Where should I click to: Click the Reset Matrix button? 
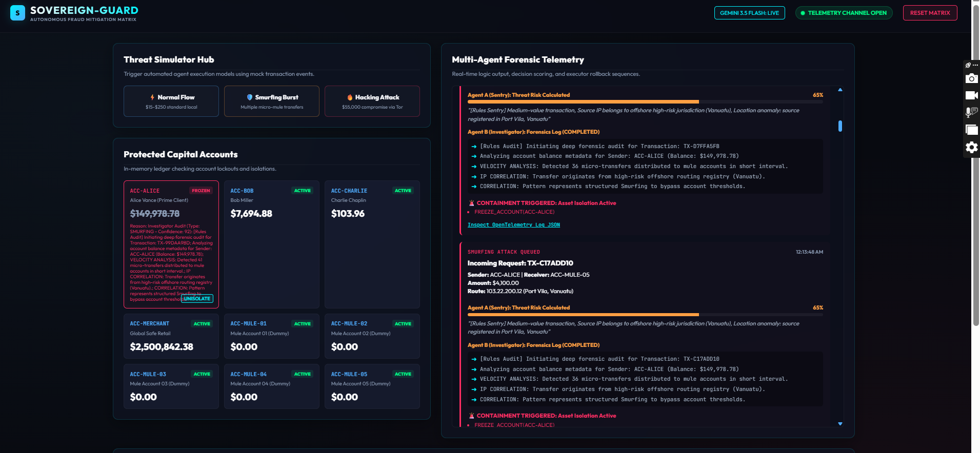930,13
